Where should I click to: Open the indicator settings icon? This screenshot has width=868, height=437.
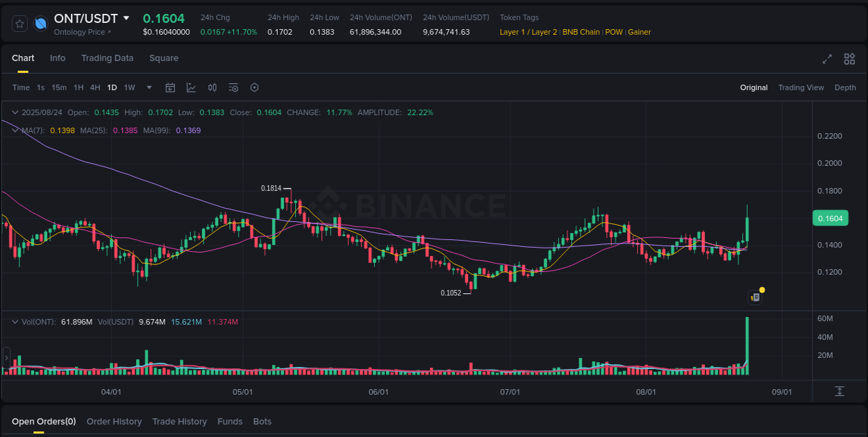click(x=233, y=87)
